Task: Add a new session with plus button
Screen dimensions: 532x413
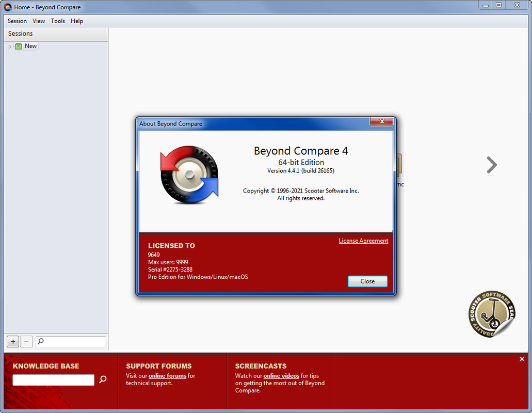Action: [x=13, y=341]
